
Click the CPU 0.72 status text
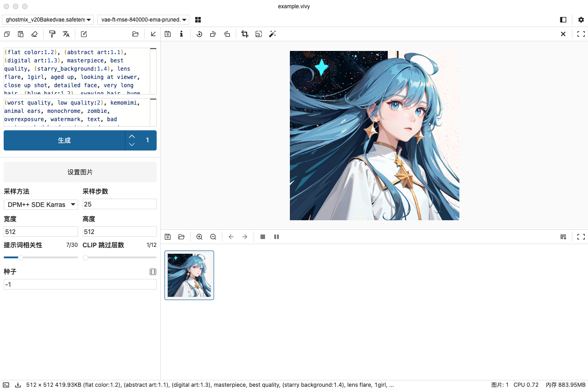click(526, 385)
